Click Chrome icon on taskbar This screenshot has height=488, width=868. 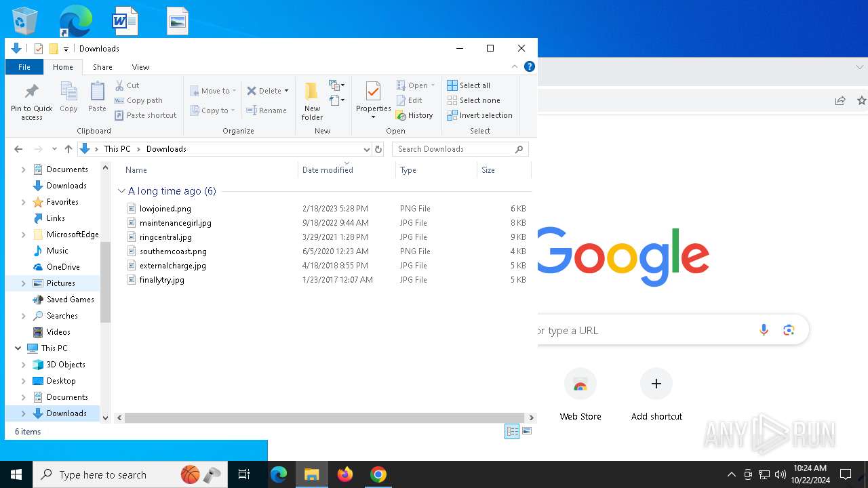tap(378, 474)
